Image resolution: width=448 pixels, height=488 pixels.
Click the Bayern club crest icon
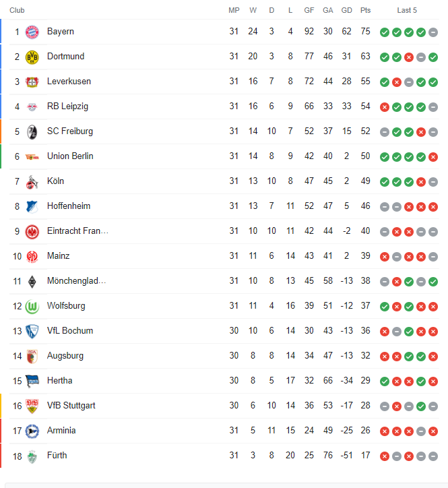tap(32, 32)
